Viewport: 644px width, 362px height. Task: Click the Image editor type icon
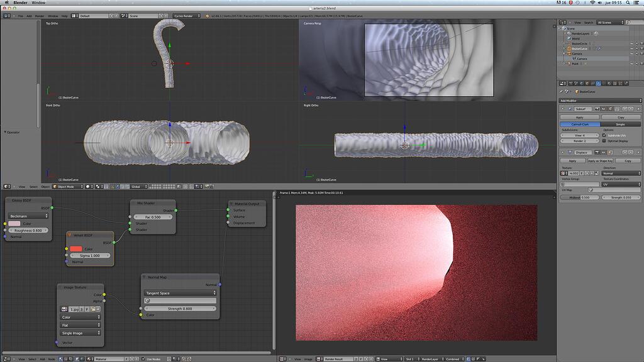(283, 359)
